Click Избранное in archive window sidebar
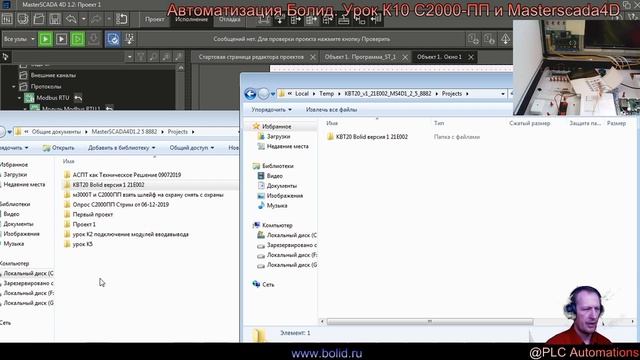The height and width of the screenshot is (360, 640). coord(276,127)
